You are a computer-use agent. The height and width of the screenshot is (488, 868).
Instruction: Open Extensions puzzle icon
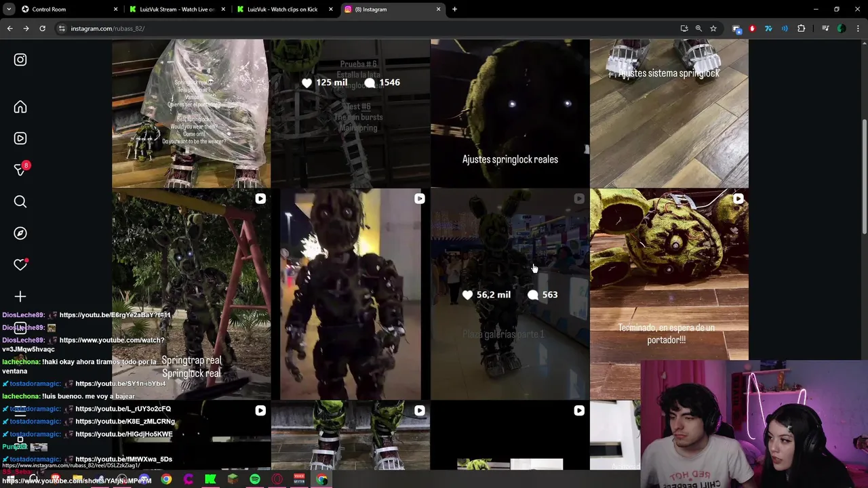point(801,28)
